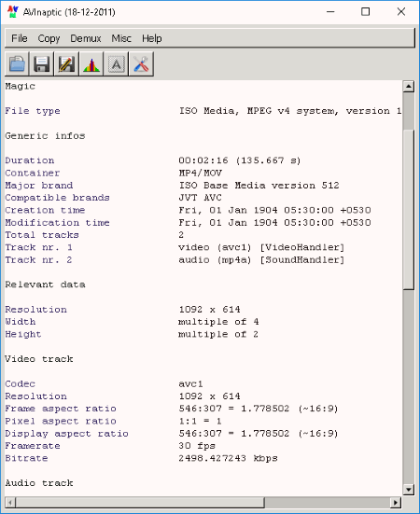Open the File menu
The image size is (420, 514).
click(20, 38)
